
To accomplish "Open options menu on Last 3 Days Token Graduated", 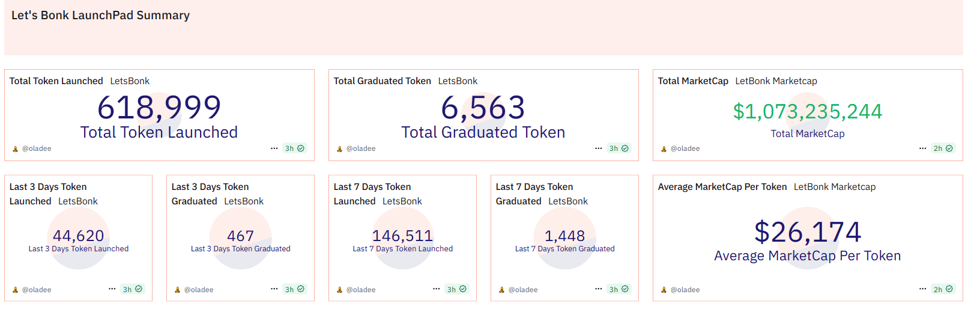I will click(x=274, y=289).
